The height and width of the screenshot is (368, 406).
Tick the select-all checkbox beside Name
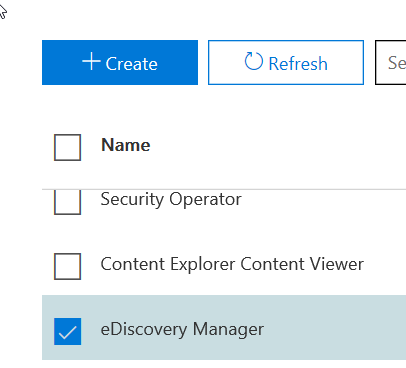pos(67,147)
